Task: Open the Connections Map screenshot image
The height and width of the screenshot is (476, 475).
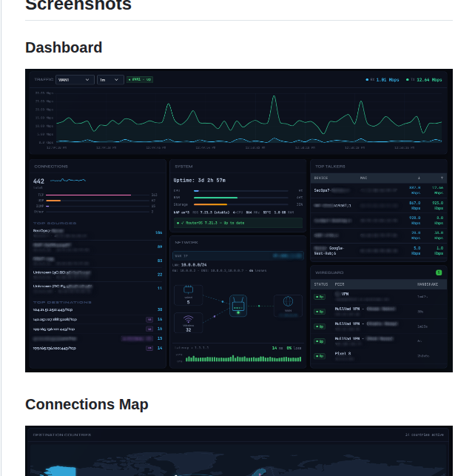Action: click(239, 451)
